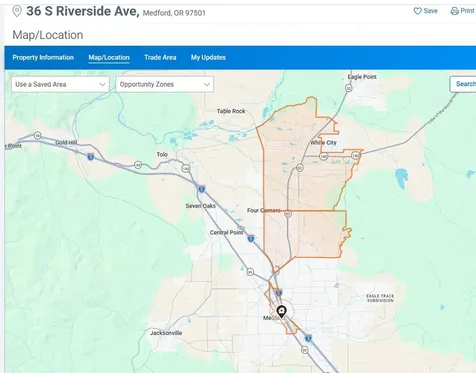The width and height of the screenshot is (476, 373).
Task: Switch to the Property Information tab
Action: pyautogui.click(x=43, y=57)
